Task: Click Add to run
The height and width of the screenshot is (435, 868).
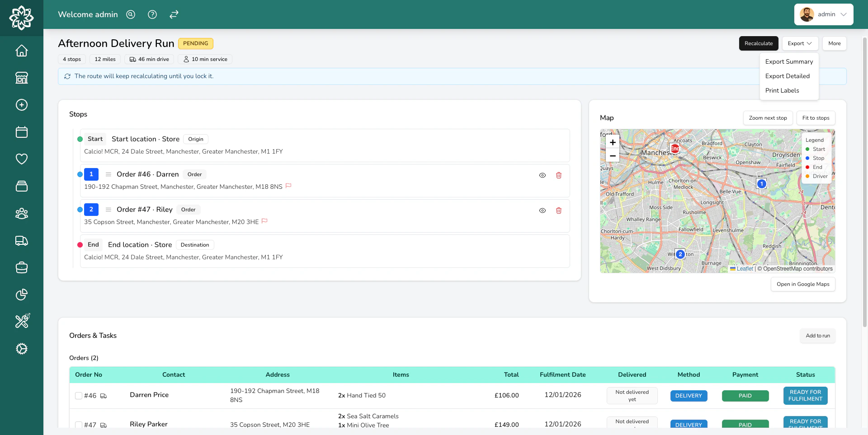Action: click(818, 336)
